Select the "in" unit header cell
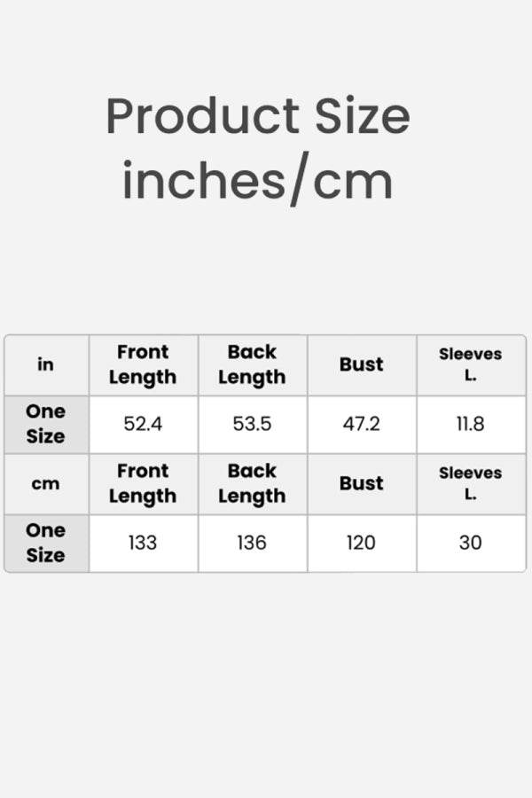 (45, 364)
